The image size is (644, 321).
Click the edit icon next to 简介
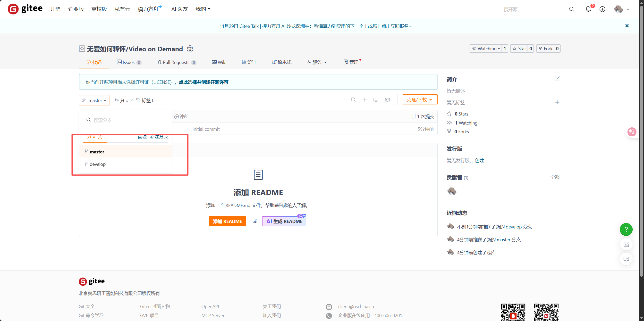pos(557,79)
